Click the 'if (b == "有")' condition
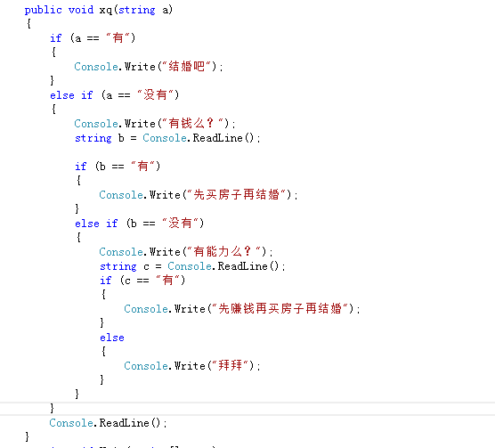 (x=118, y=167)
